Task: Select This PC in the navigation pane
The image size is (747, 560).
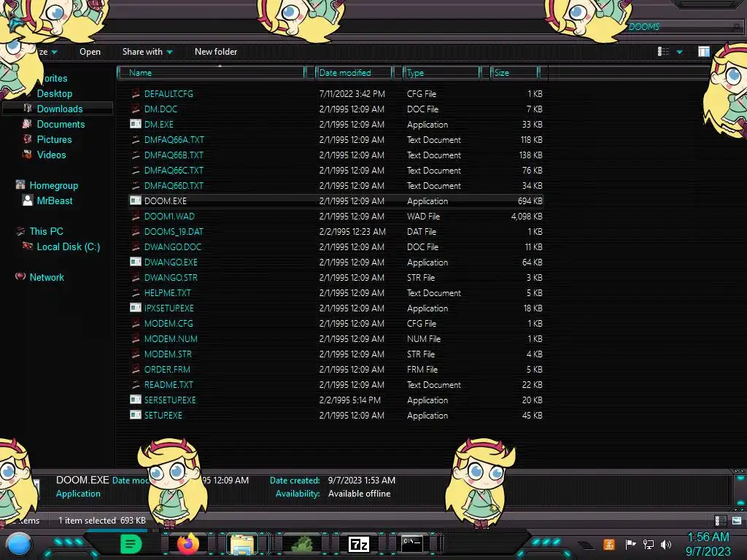Action: [x=46, y=231]
